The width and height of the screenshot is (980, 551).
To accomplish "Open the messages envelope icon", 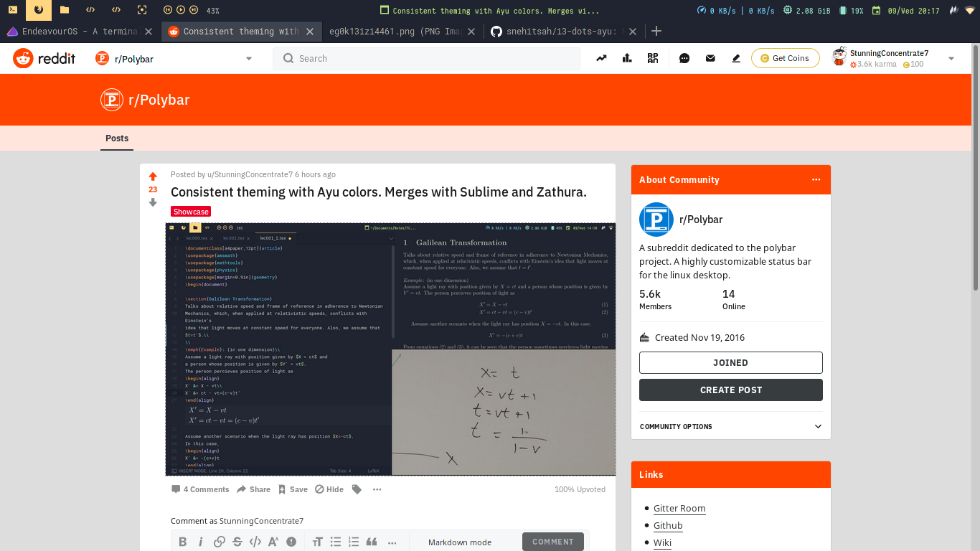I will click(710, 58).
